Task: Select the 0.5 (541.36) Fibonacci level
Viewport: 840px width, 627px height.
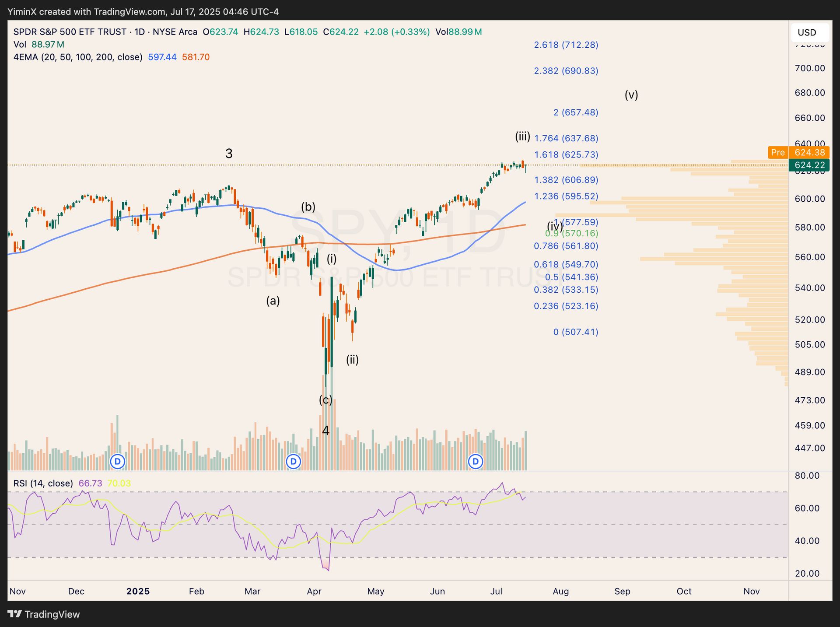Action: (x=571, y=277)
